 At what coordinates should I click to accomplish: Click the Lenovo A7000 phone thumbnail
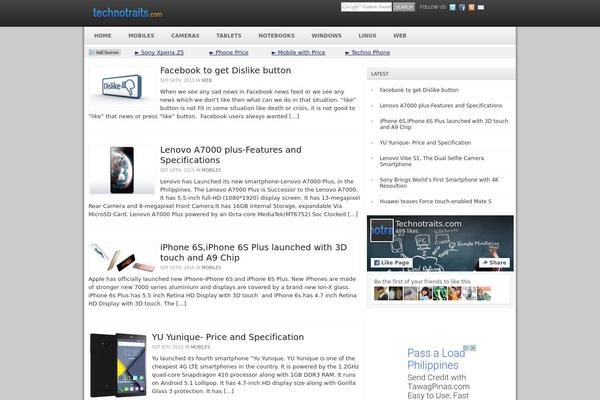[122, 170]
